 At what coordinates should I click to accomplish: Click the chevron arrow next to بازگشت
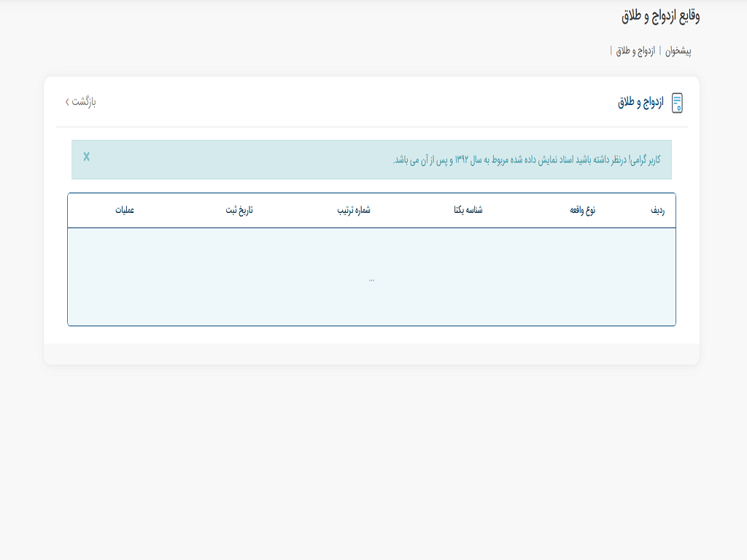67,101
